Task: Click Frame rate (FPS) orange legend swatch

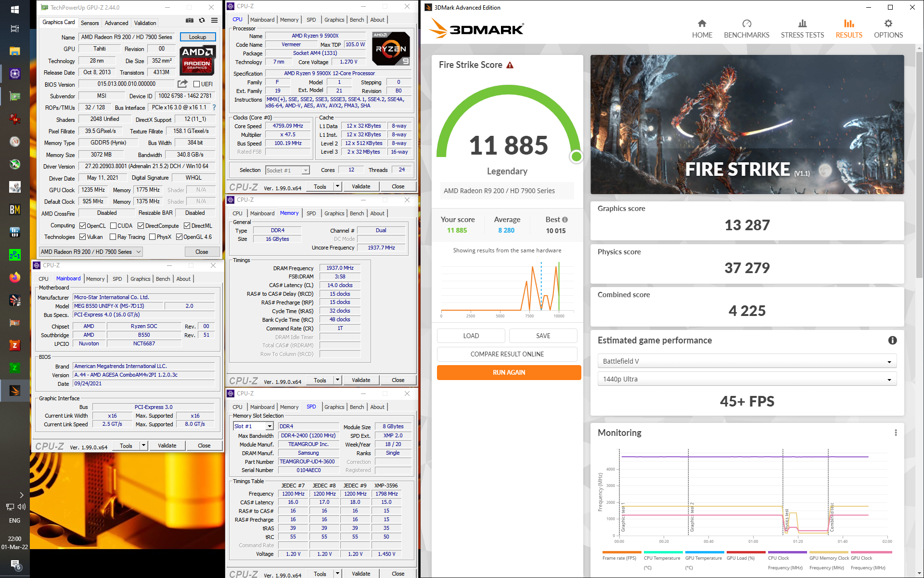Action: [621, 552]
